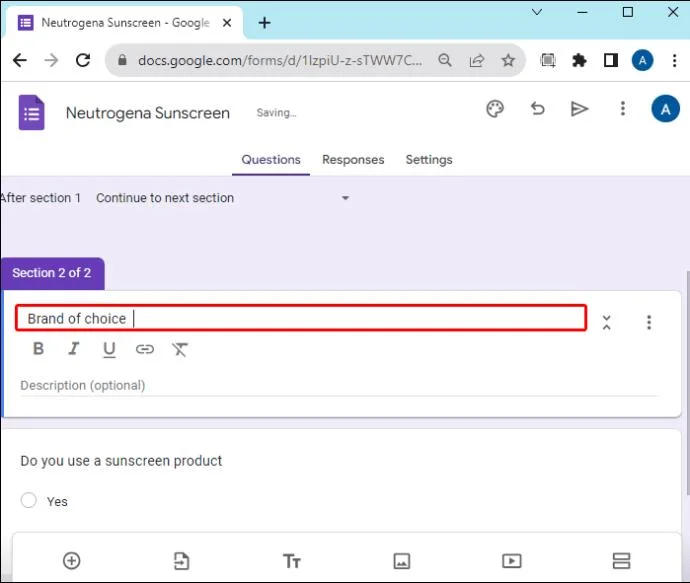This screenshot has width=690, height=583.
Task: Underline the section title text
Action: (x=109, y=350)
